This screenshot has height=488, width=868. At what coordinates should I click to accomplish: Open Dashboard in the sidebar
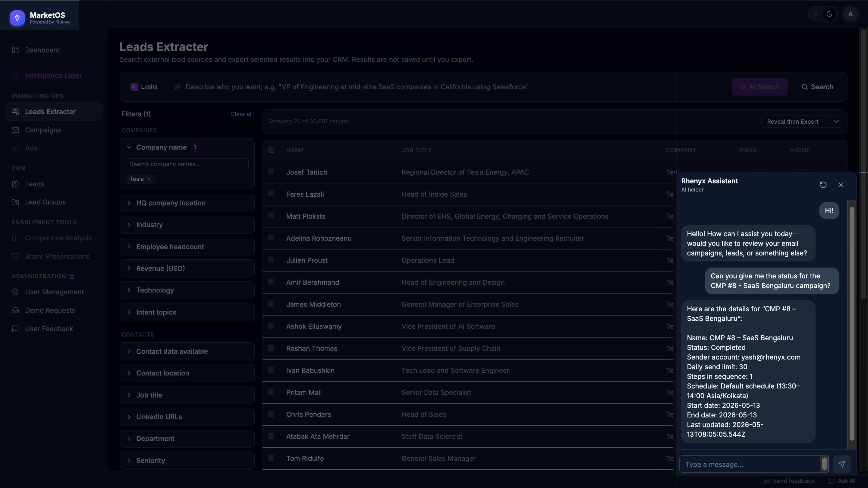pyautogui.click(x=54, y=50)
